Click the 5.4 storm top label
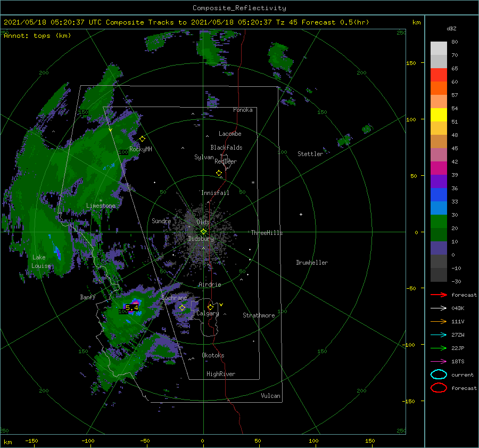Screen dimensions: 479x448 point(131,308)
